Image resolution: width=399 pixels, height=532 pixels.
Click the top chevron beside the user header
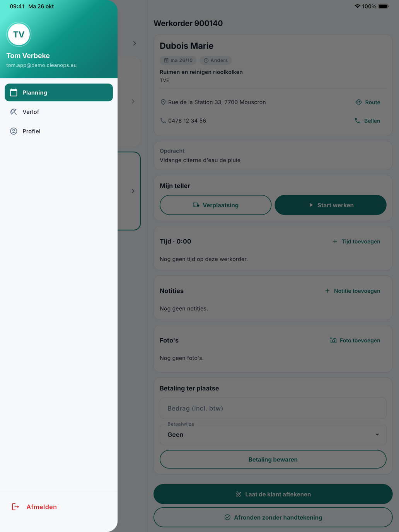point(135,43)
